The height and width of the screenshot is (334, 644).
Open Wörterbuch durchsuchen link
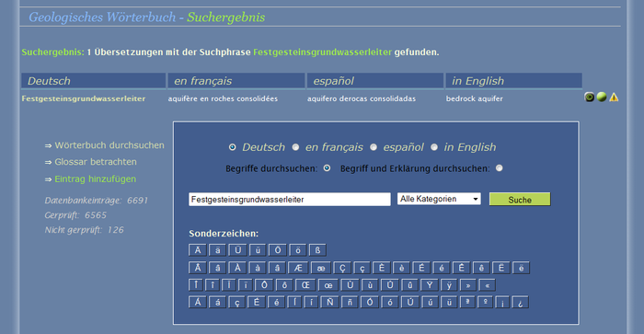point(109,145)
